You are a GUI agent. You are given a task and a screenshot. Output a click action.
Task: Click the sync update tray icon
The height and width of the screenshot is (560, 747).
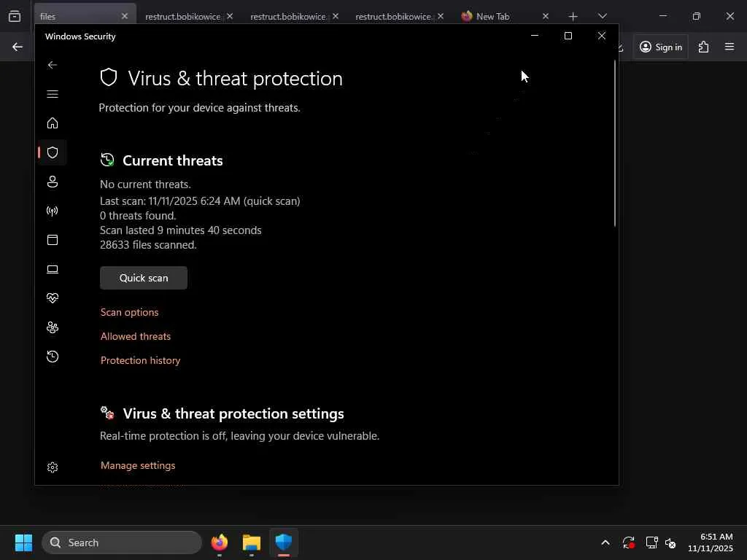pyautogui.click(x=629, y=542)
